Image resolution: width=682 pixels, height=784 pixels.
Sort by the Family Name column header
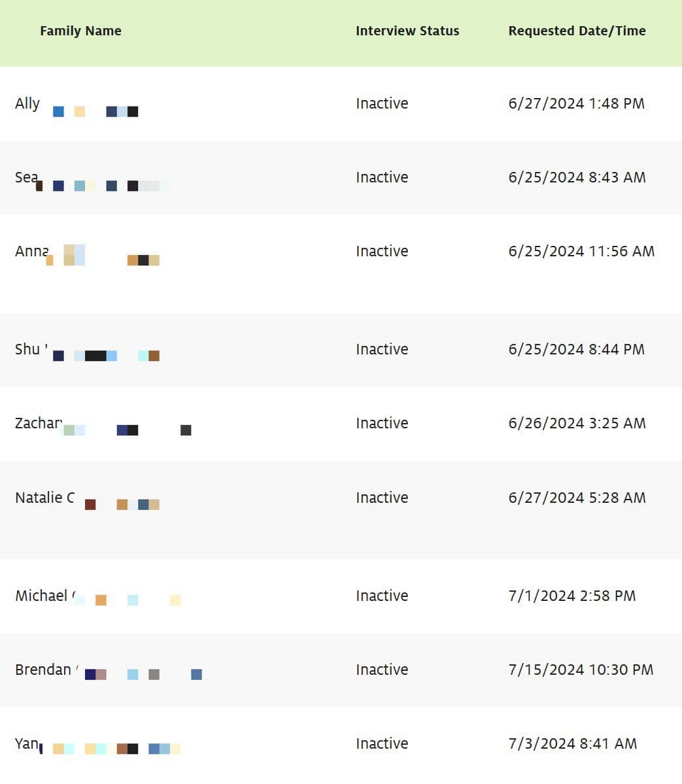(x=80, y=31)
